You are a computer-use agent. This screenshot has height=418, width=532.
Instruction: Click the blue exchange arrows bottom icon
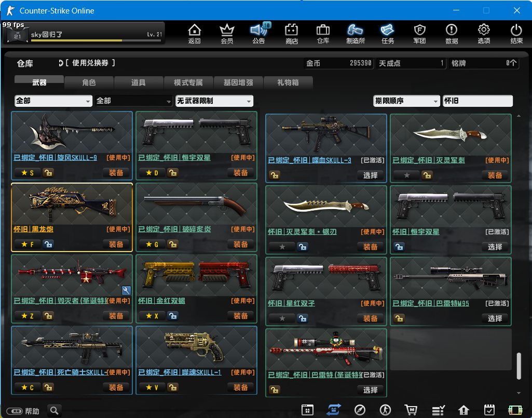pyautogui.click(x=334, y=410)
